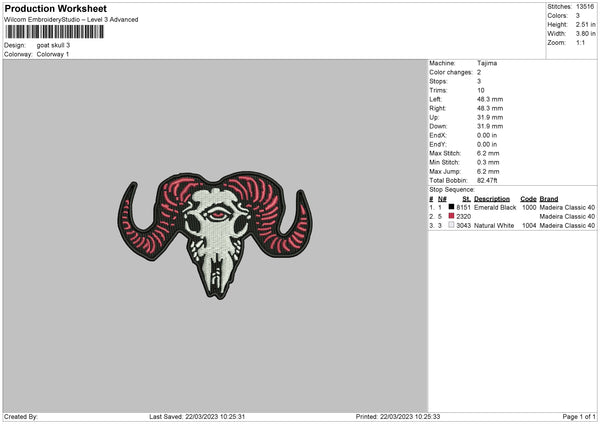Click the Width value 3.80 in

[x=585, y=34]
